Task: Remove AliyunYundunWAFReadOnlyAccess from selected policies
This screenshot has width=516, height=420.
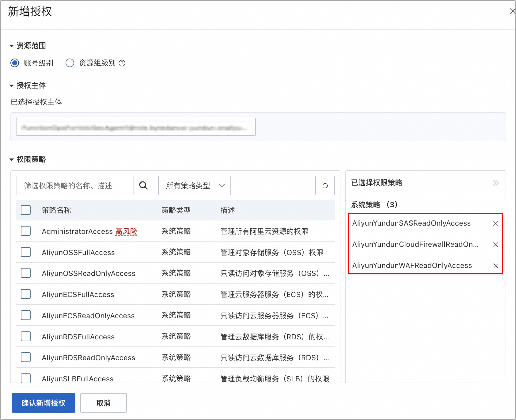Action: [x=496, y=266]
